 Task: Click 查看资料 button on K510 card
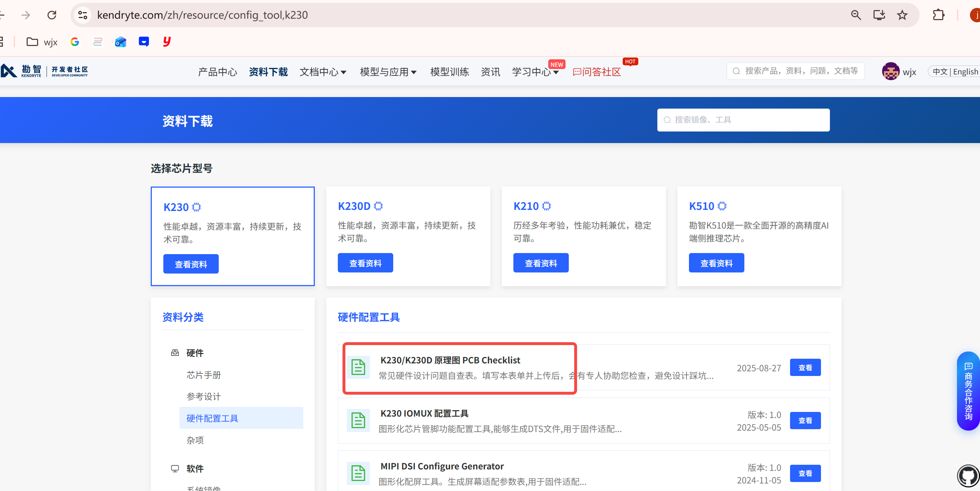(717, 263)
